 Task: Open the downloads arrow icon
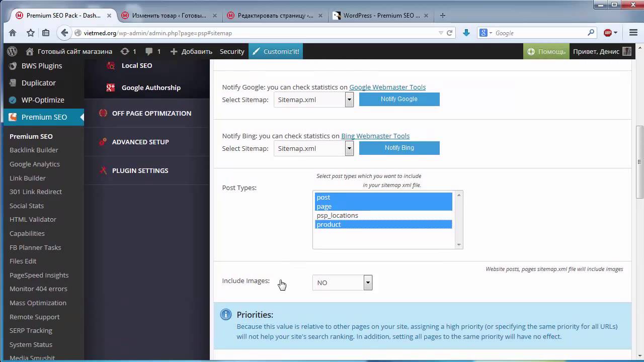(466, 33)
